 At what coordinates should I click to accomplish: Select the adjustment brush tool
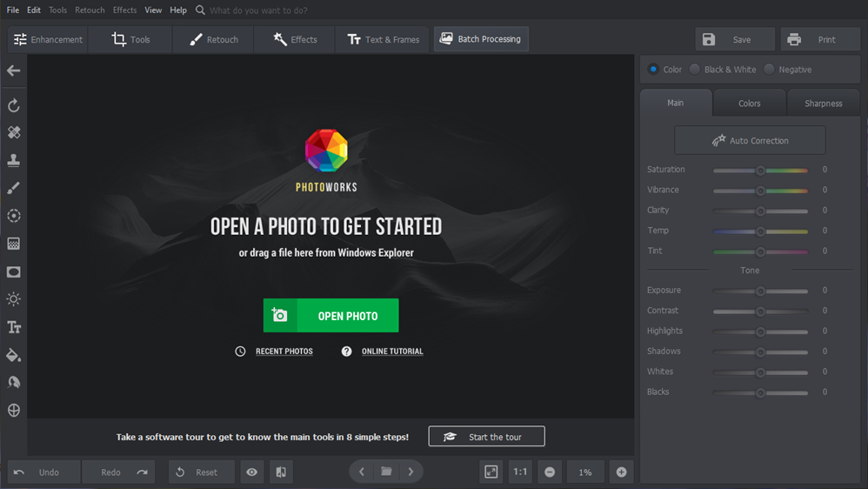coord(14,188)
